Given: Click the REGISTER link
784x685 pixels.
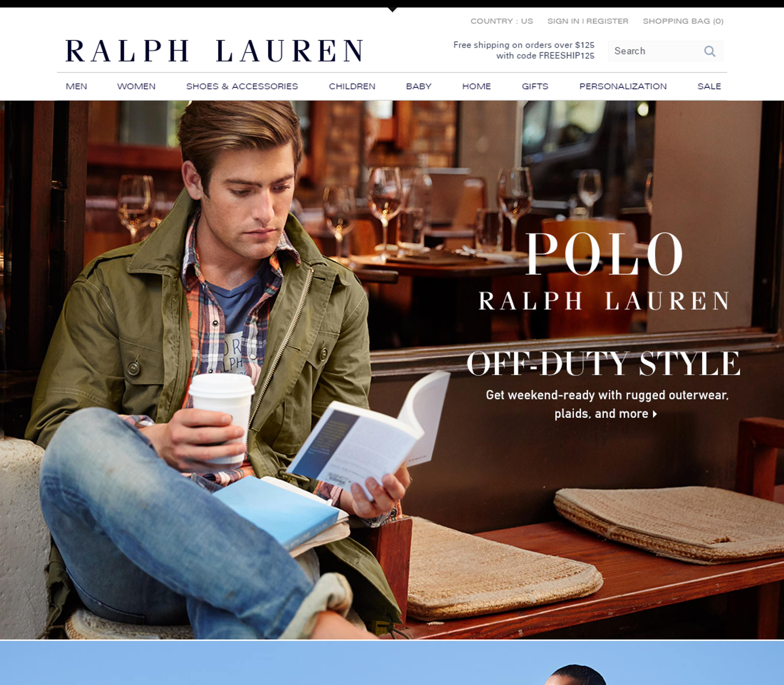Looking at the screenshot, I should pos(607,21).
